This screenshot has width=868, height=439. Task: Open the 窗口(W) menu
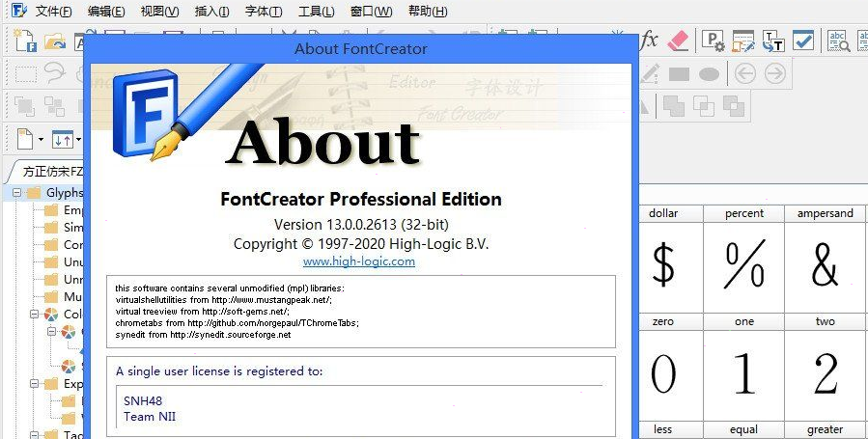[x=372, y=11]
